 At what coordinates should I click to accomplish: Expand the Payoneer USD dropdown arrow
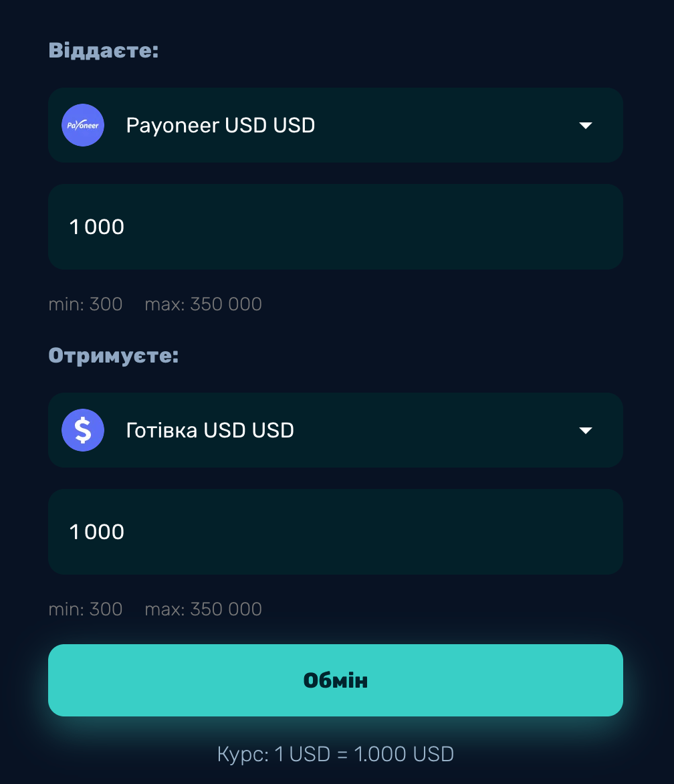586,126
